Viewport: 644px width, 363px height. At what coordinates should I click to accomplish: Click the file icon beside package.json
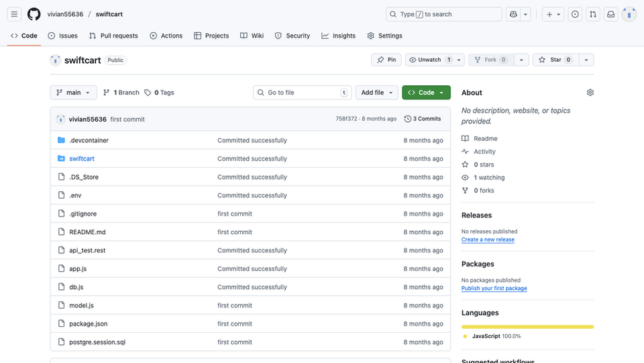click(x=61, y=323)
